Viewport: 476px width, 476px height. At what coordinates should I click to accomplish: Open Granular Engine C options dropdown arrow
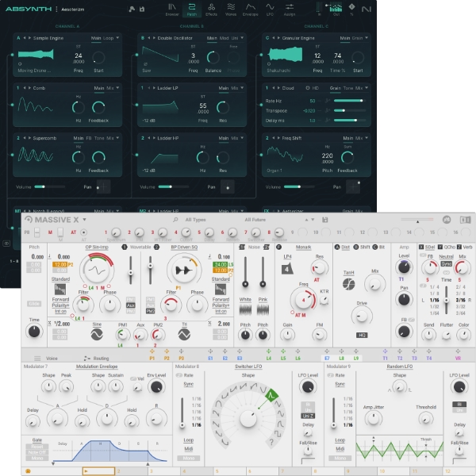pyautogui.click(x=367, y=38)
